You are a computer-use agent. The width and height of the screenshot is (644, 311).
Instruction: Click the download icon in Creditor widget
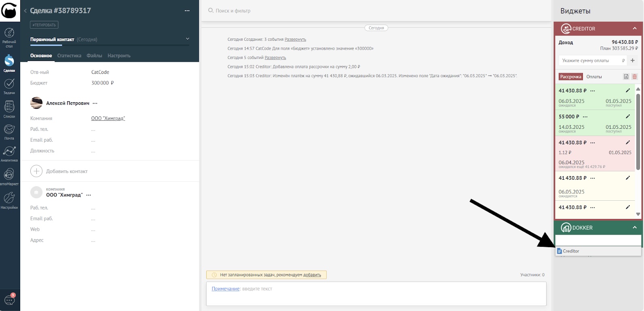[626, 77]
